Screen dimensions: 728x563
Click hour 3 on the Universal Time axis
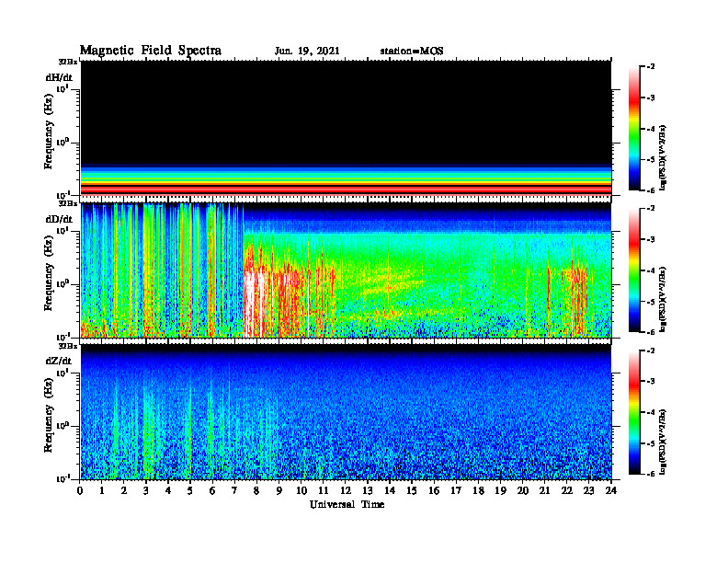pyautogui.click(x=146, y=490)
